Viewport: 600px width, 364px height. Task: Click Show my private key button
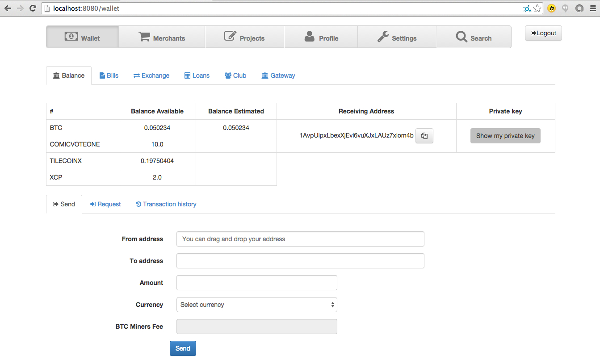505,136
